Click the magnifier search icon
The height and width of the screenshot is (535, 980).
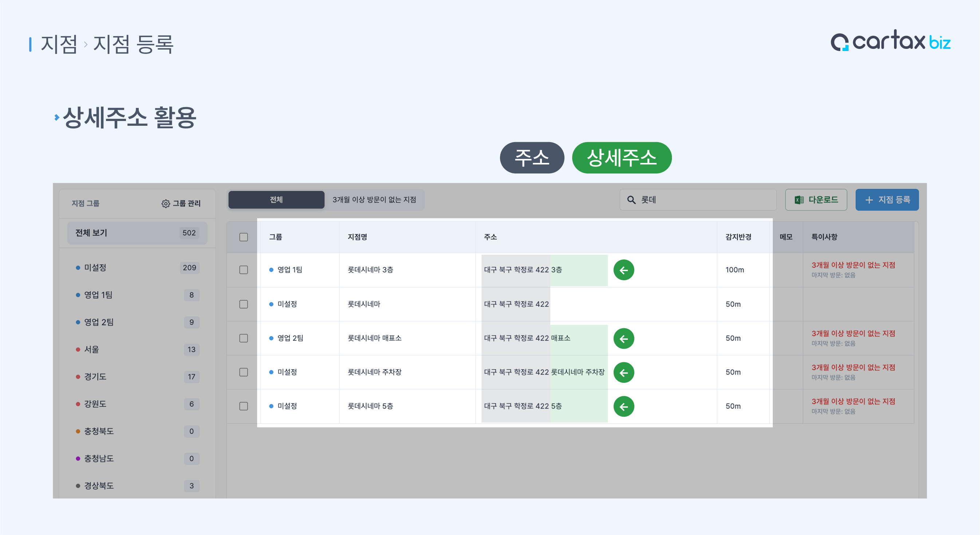tap(631, 200)
